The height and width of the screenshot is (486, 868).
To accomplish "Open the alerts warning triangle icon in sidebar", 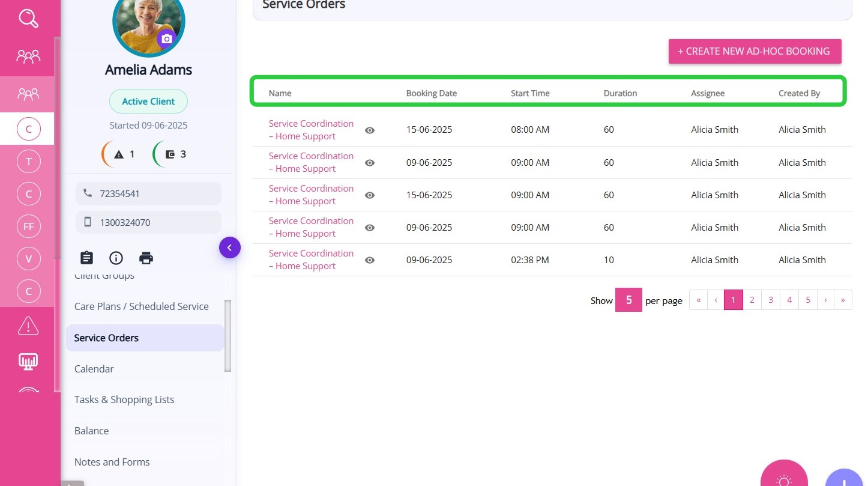I will tap(28, 325).
